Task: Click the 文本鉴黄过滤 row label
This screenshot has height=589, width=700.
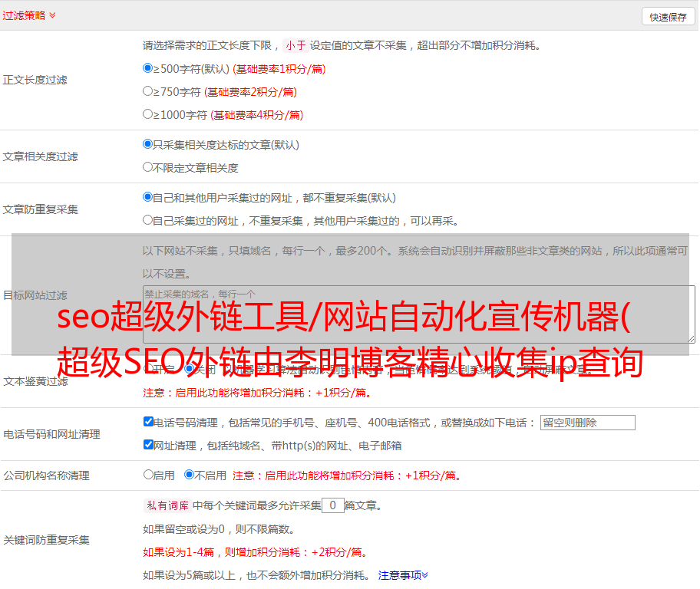Action: pyautogui.click(x=35, y=381)
